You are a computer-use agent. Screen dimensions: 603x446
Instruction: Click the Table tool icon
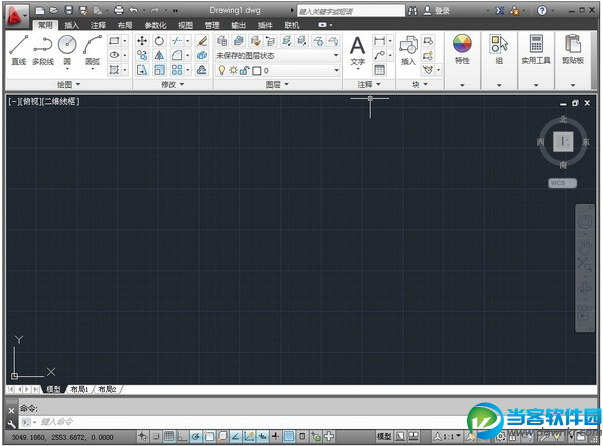point(379,70)
